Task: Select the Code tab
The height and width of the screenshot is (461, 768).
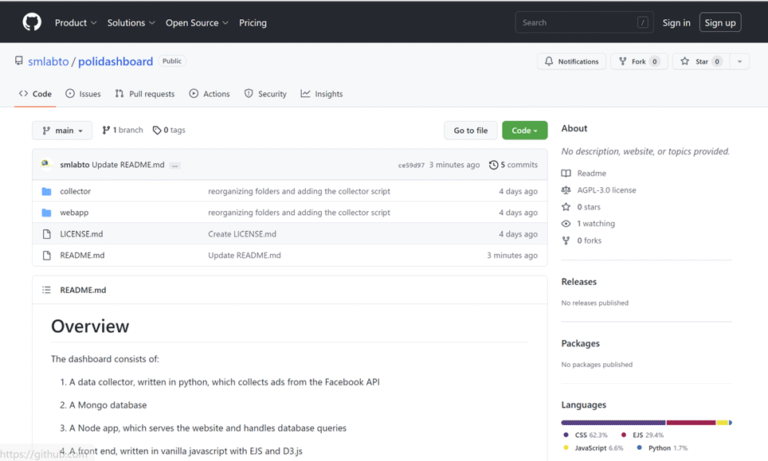Action: tap(35, 94)
